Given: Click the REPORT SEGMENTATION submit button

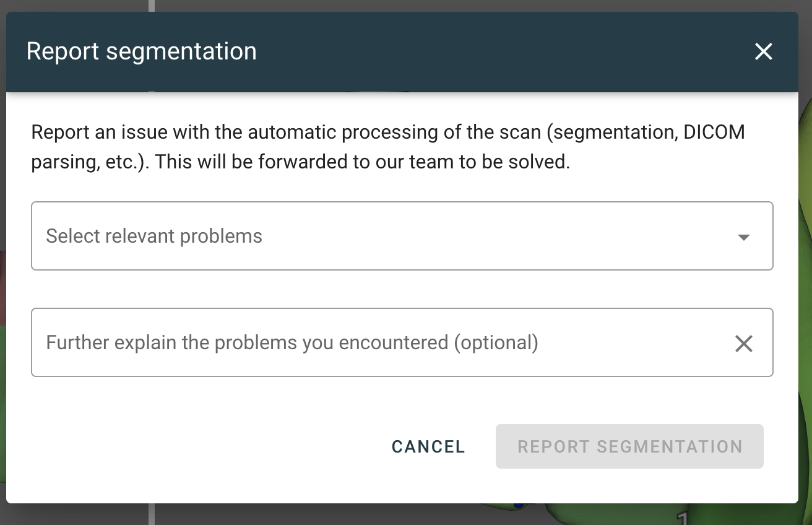Looking at the screenshot, I should (629, 446).
